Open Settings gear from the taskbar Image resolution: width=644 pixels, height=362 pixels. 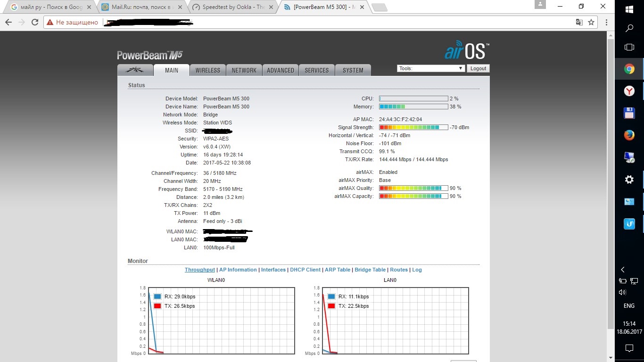click(x=629, y=180)
